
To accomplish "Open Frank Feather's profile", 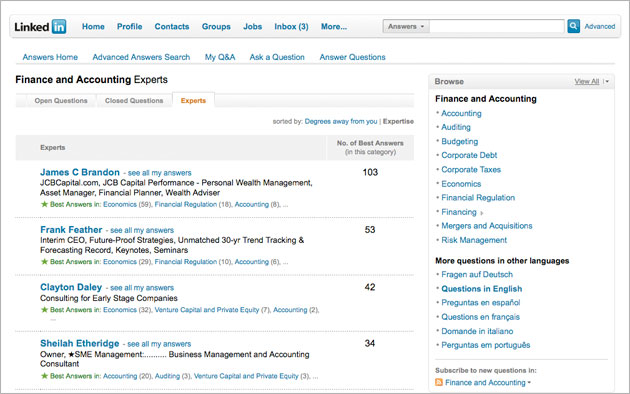I will [71, 230].
